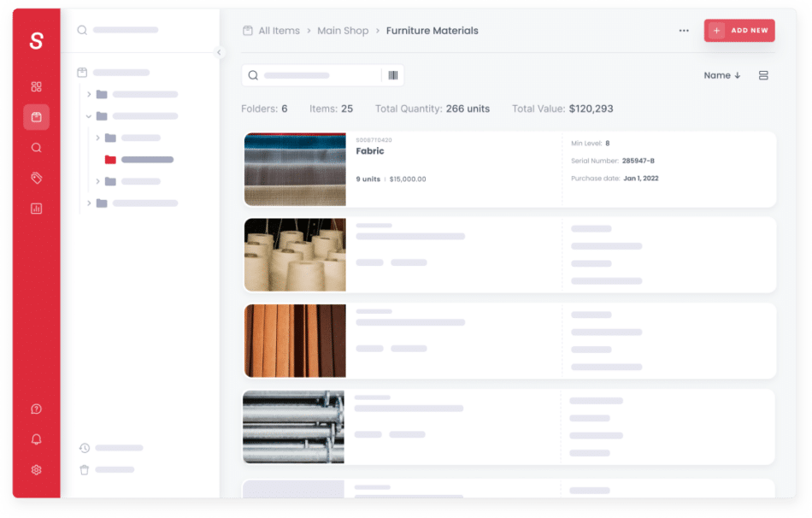This screenshot has height=518, width=812.
Task: Select the red highlighted folder in tree
Action: (x=110, y=160)
